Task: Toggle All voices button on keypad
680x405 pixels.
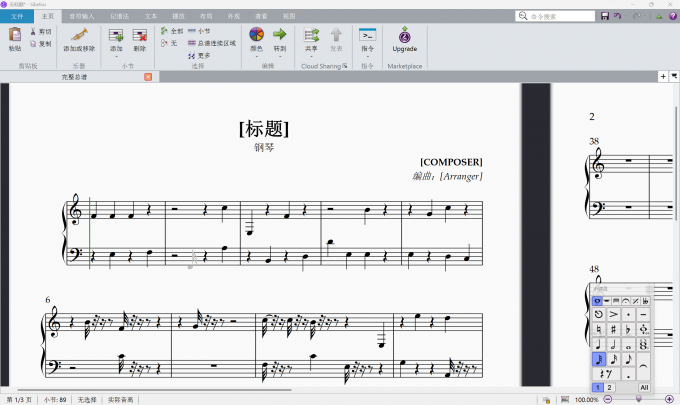Action: 644,387
